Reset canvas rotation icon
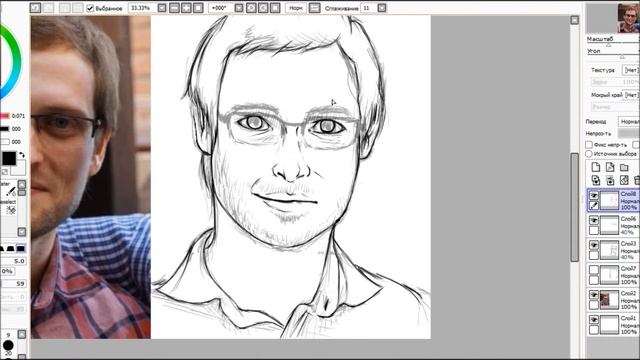Viewport: 640px width, 360px height. point(275,8)
